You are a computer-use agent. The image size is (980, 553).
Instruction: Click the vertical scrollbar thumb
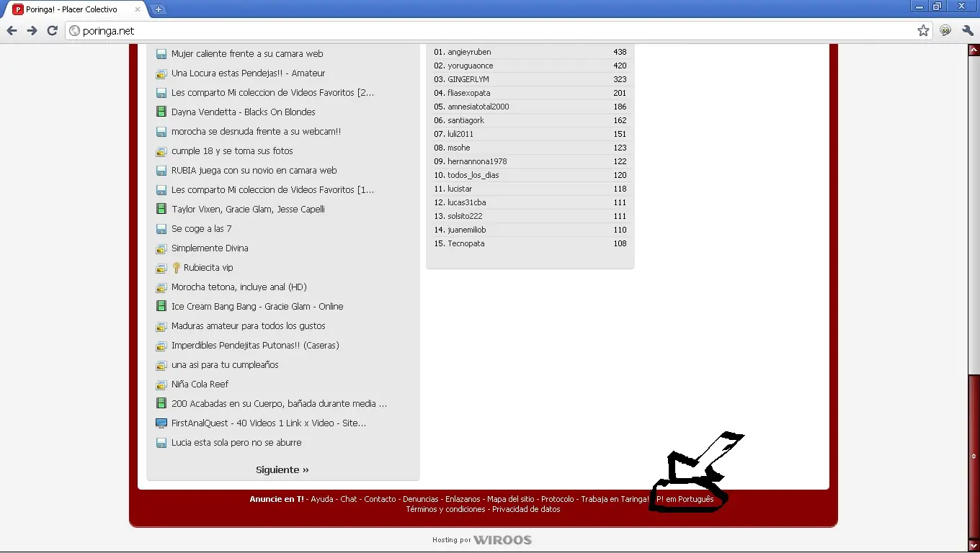974,457
